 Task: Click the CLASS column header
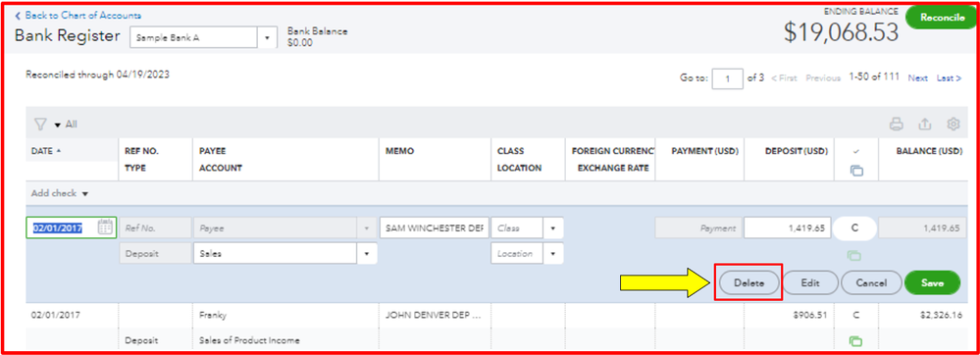pos(511,151)
